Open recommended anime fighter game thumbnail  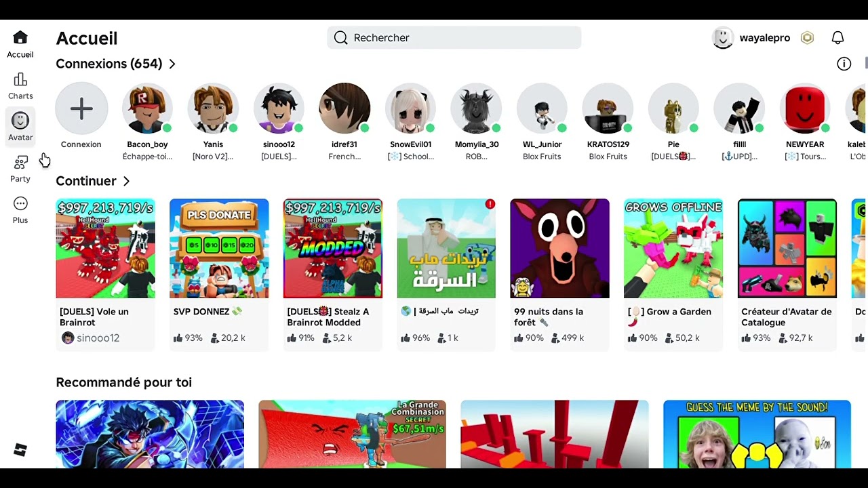150,434
